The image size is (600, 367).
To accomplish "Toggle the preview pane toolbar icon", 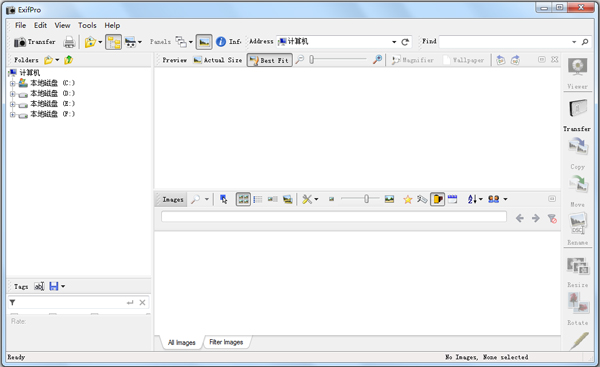I will (x=204, y=42).
